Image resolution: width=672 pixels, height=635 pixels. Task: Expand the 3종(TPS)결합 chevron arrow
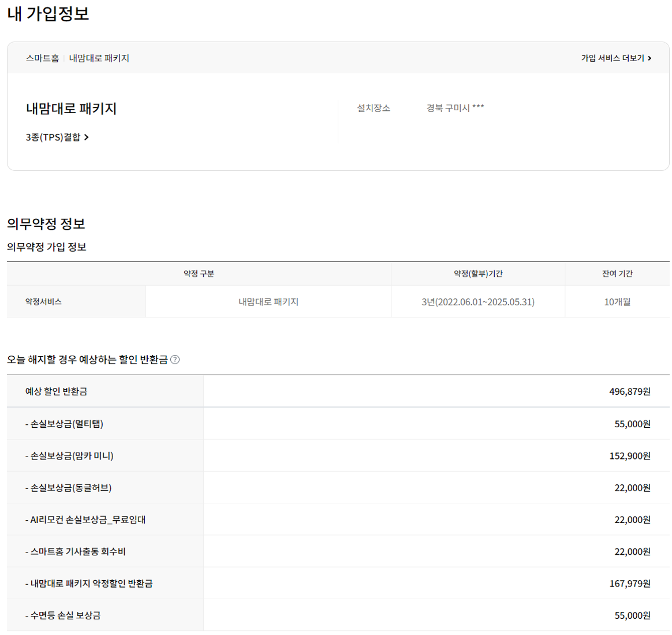87,137
